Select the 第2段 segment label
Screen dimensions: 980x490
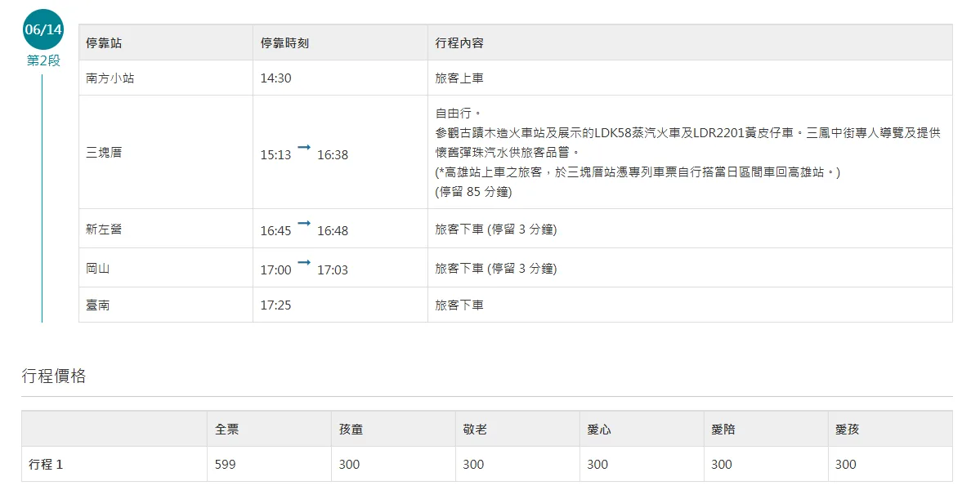[x=43, y=60]
